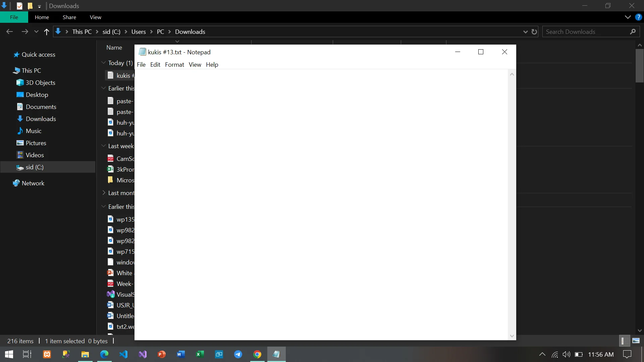
Task: Select the kukis file
Action: 120,76
